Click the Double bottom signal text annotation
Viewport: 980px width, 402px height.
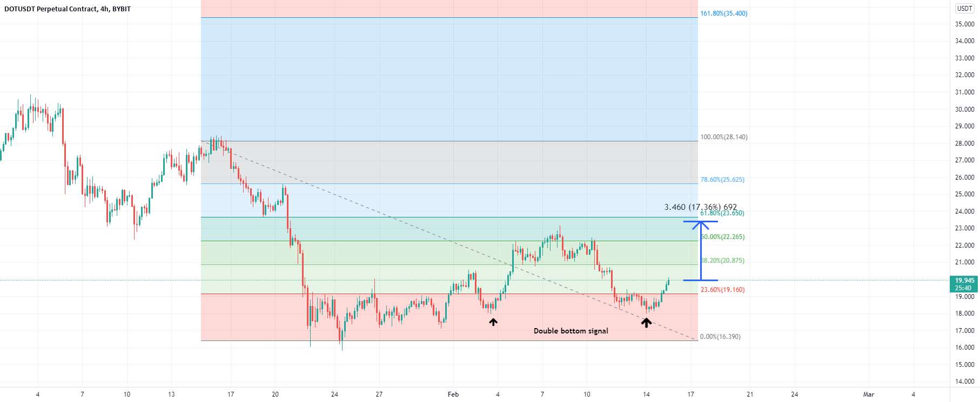pos(571,331)
